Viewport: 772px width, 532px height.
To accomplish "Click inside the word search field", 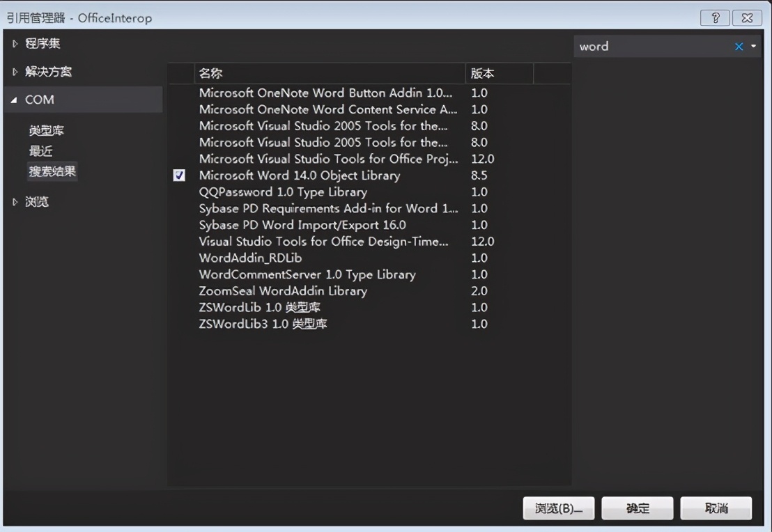I will click(651, 47).
